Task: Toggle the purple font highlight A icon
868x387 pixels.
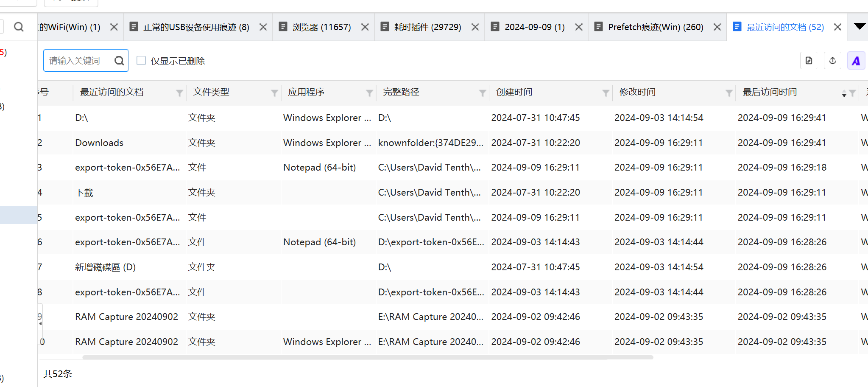Action: (x=856, y=61)
